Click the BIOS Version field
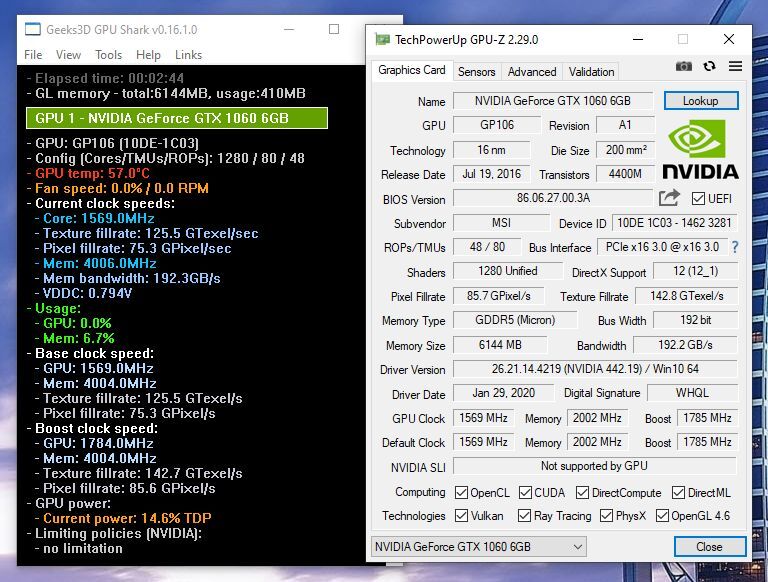This screenshot has height=582, width=768. [x=553, y=198]
